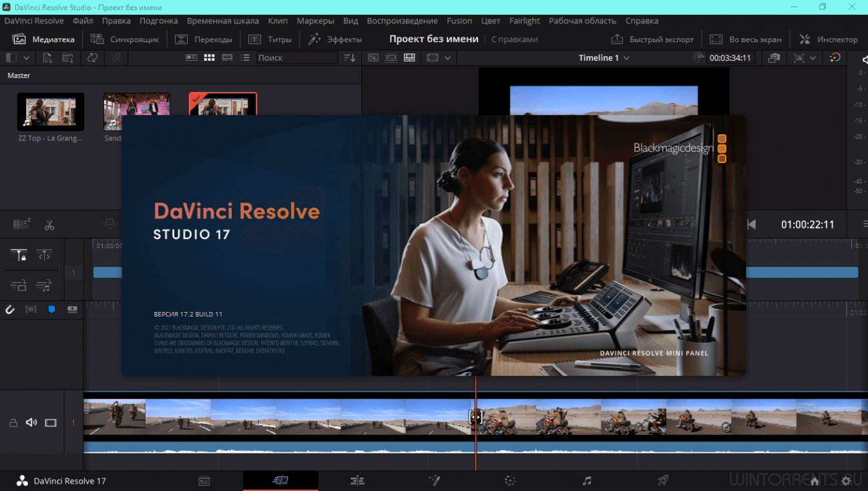Switch media pool to metadata view

point(192,58)
